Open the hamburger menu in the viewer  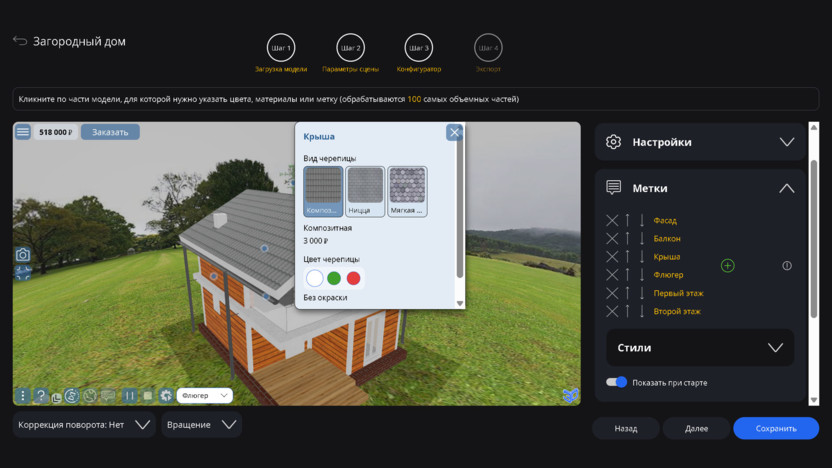23,132
